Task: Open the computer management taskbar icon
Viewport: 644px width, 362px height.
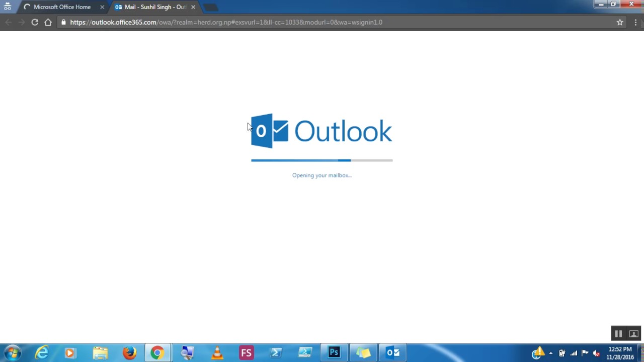Action: 187,353
